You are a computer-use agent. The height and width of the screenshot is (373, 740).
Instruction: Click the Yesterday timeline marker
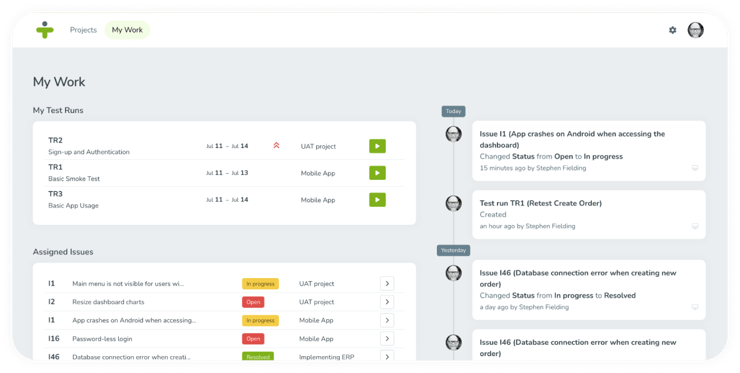point(454,250)
